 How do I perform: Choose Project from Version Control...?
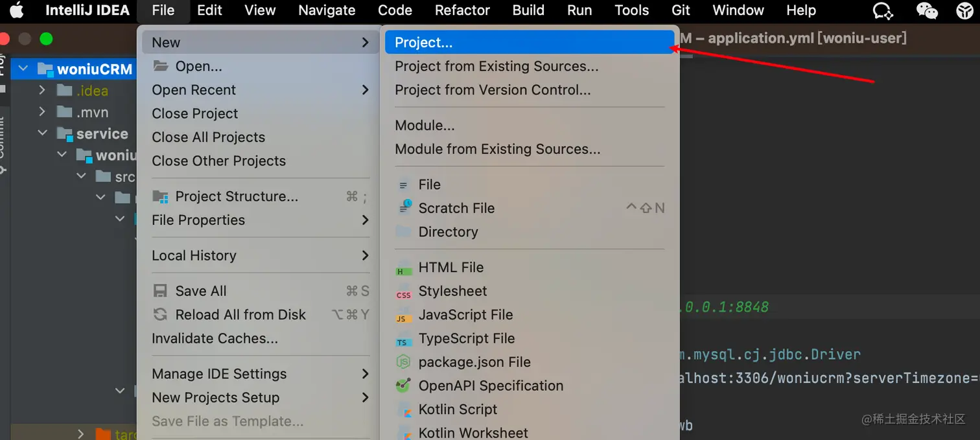tap(493, 90)
